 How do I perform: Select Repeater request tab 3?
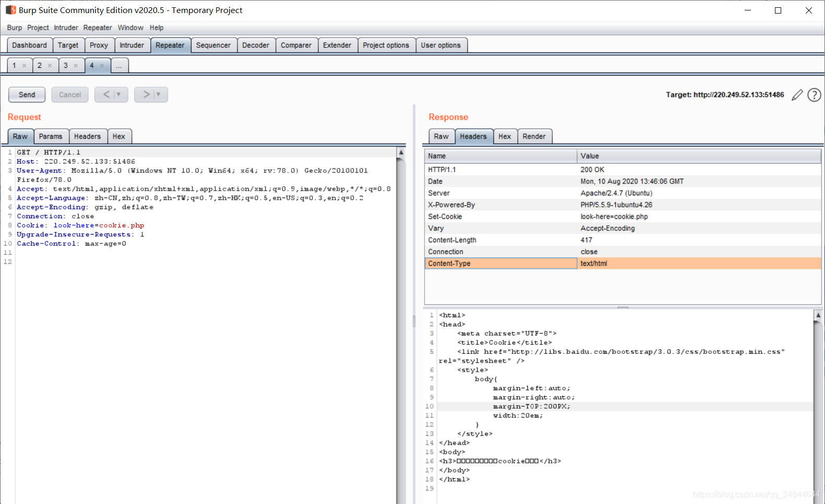tap(66, 66)
